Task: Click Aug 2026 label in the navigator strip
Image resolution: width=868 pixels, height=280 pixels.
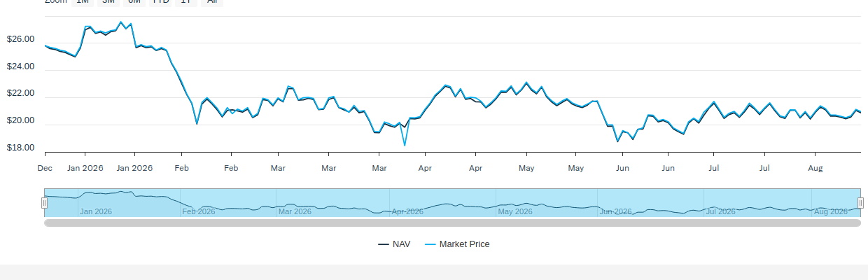Action: click(x=831, y=211)
